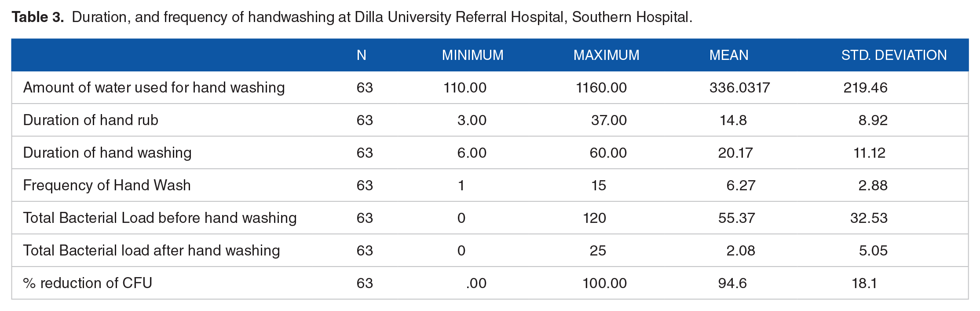
Task: Click the maximum value 1160.00
Action: (601, 88)
